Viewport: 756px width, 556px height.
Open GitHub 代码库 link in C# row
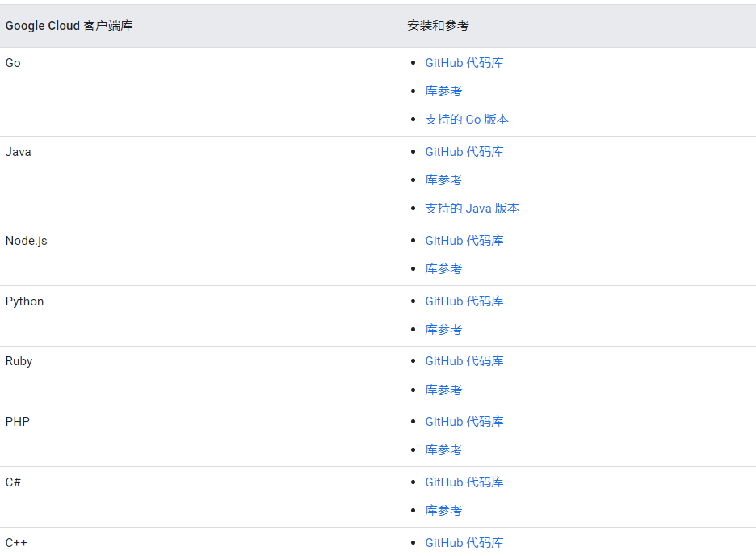pyautogui.click(x=464, y=482)
